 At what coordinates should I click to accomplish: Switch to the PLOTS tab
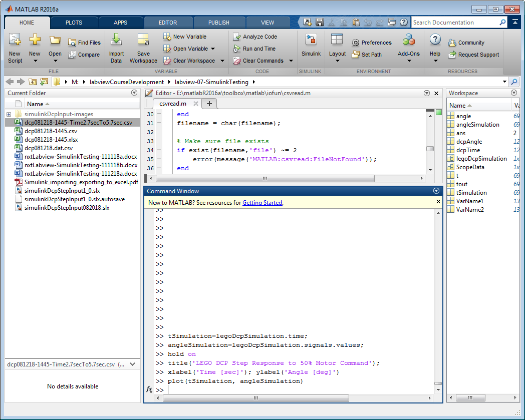pos(74,23)
